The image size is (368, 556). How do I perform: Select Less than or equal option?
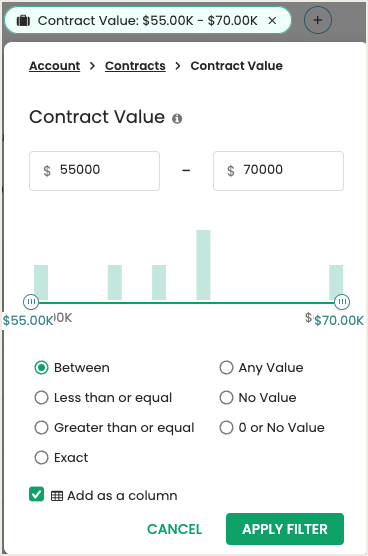(x=41, y=397)
